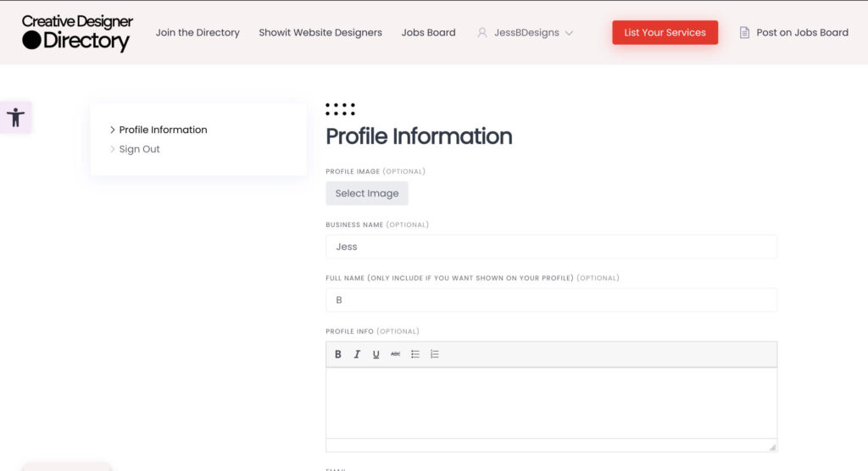The image size is (868, 471).
Task: Apply strikethrough text formatting
Action: point(396,354)
